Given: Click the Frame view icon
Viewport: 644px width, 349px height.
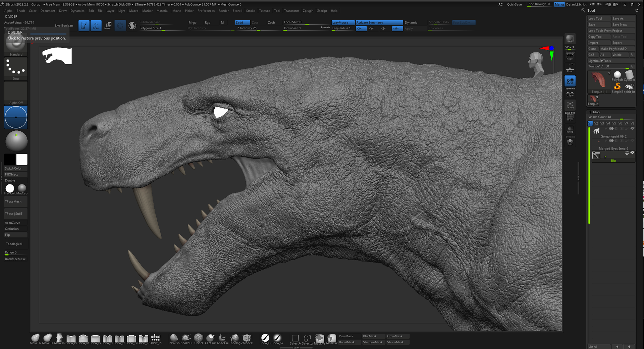Looking at the screenshot, I should 570,105.
